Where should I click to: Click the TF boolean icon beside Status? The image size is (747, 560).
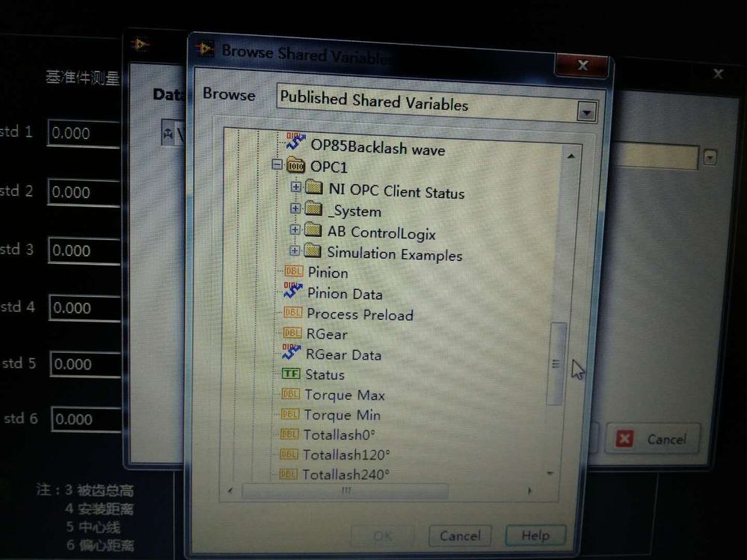pyautogui.click(x=291, y=373)
